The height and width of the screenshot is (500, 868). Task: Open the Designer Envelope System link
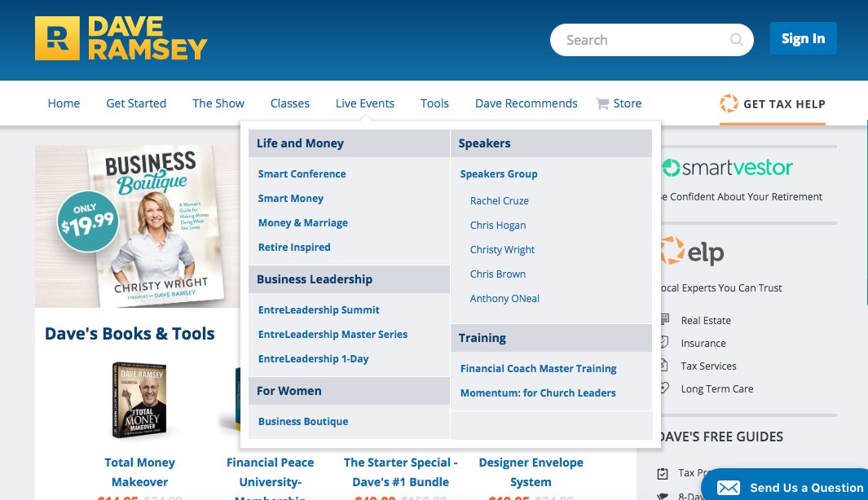point(531,471)
